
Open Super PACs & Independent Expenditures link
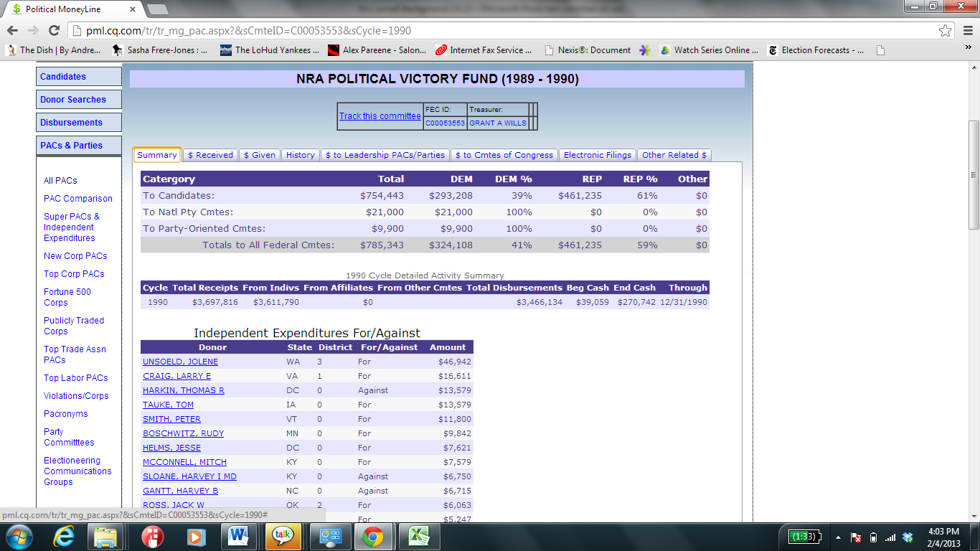[x=72, y=227]
